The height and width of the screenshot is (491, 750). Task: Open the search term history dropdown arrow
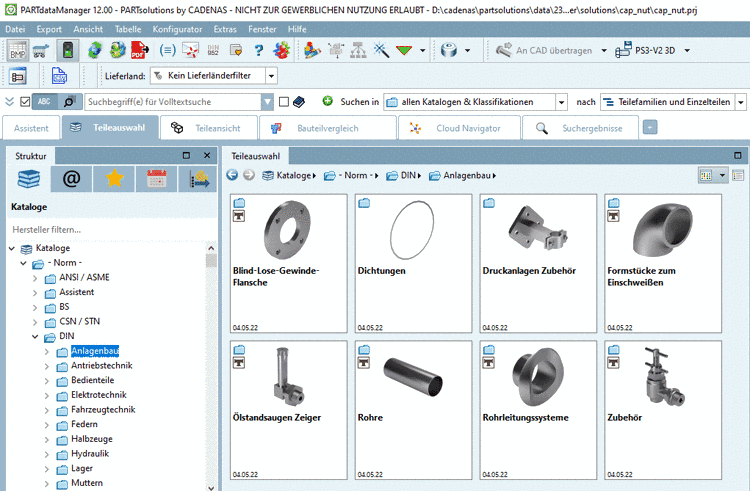click(x=267, y=102)
